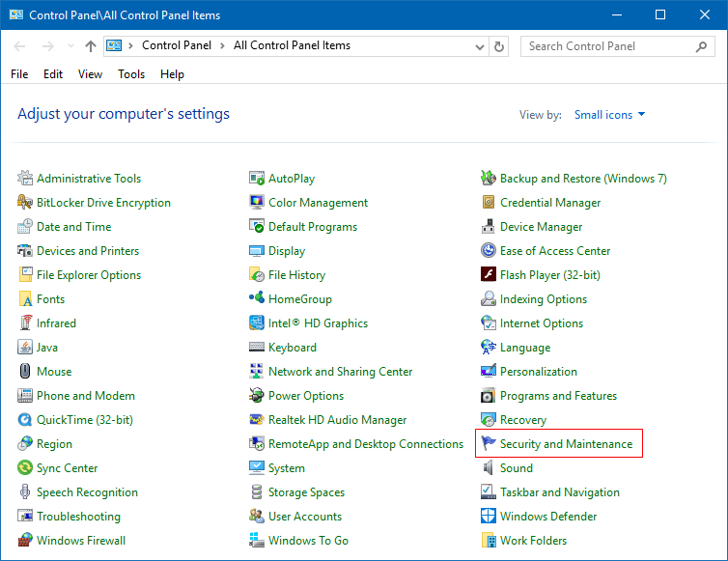The image size is (728, 561).
Task: Open the Backup and Restore (Windows 7) link
Action: click(x=583, y=179)
